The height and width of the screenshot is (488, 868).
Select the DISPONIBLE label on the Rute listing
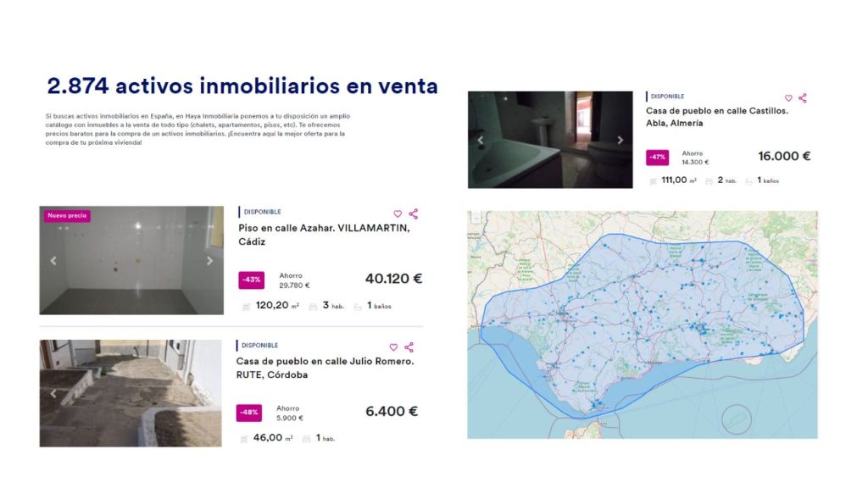pos(260,345)
